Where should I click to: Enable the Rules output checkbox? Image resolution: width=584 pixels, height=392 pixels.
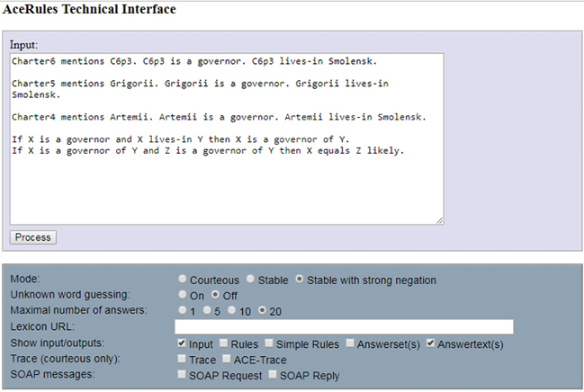tap(224, 343)
